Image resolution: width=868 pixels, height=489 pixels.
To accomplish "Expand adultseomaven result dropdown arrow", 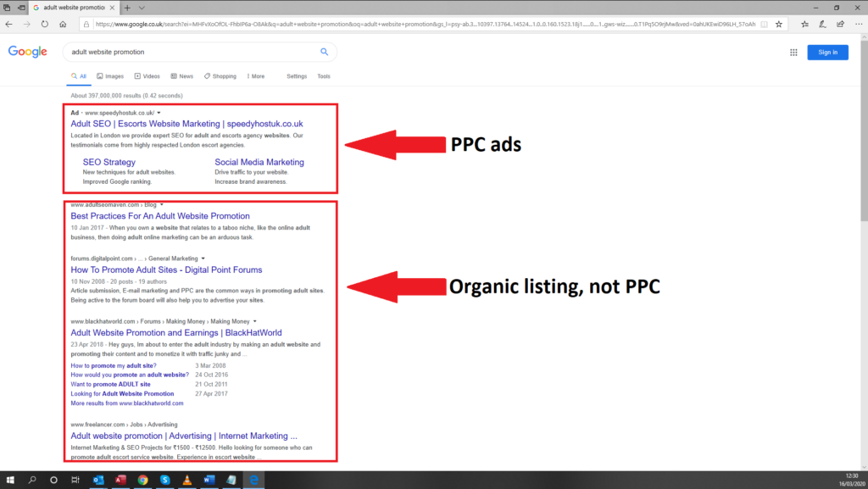I will (162, 205).
